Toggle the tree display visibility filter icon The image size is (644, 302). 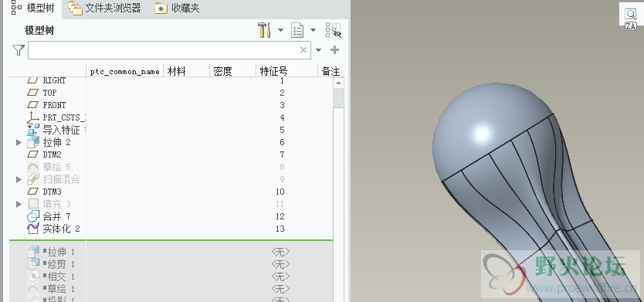333,30
